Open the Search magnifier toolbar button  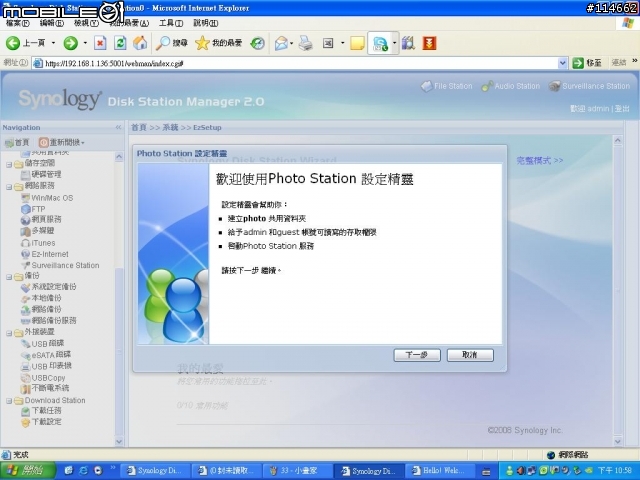[171, 43]
